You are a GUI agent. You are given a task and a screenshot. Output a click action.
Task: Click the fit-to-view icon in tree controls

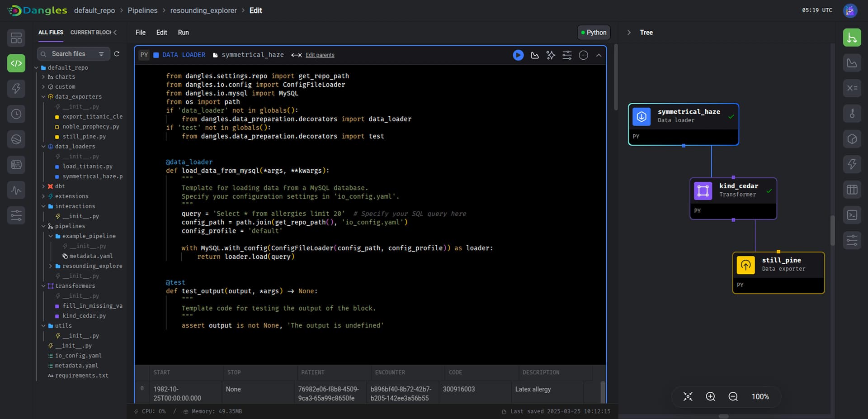688,397
